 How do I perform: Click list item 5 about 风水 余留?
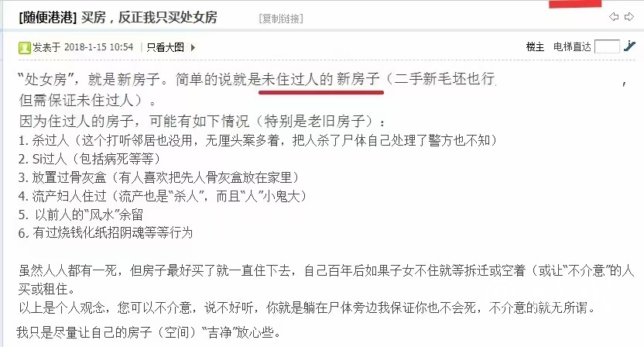coord(81,215)
